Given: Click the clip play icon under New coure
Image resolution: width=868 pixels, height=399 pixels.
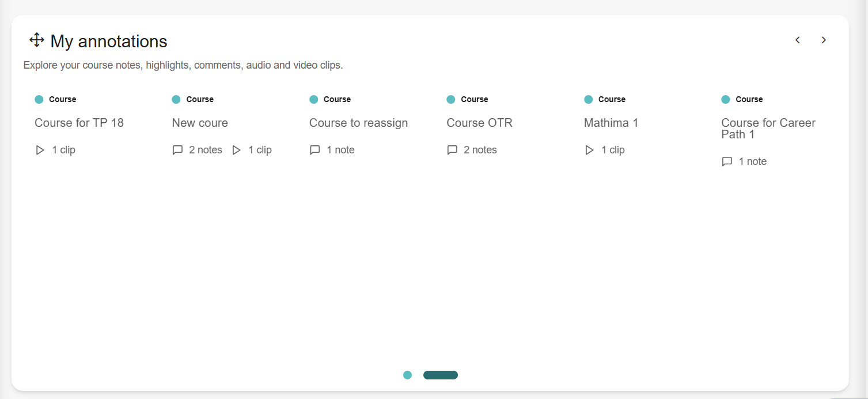Looking at the screenshot, I should coord(236,150).
